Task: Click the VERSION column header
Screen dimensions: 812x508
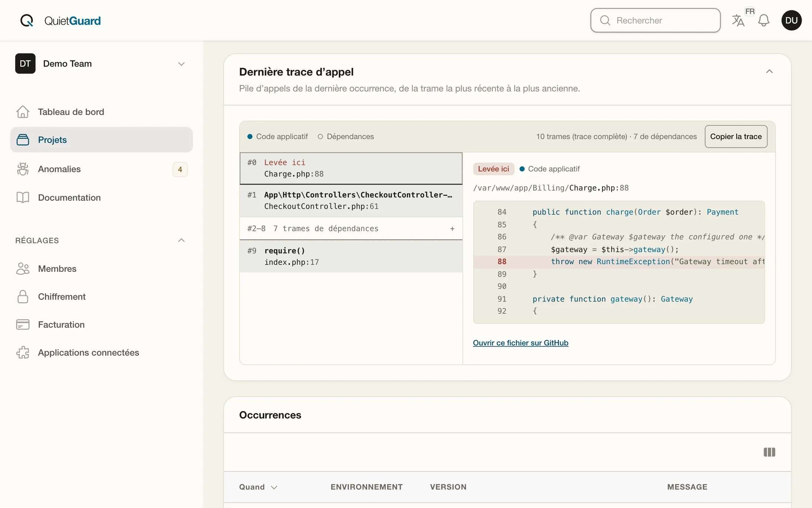Action: (x=448, y=487)
